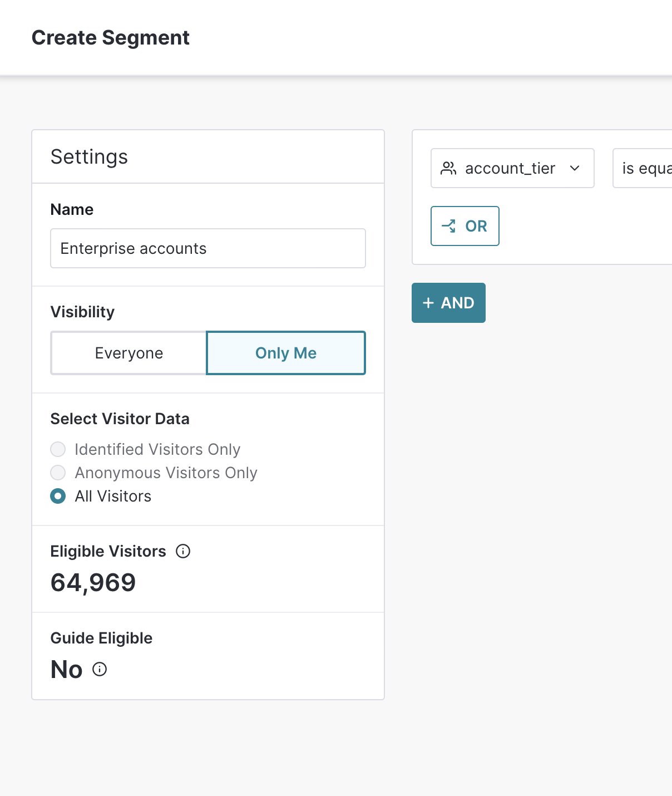Set visibility to Only Me

[x=286, y=353]
